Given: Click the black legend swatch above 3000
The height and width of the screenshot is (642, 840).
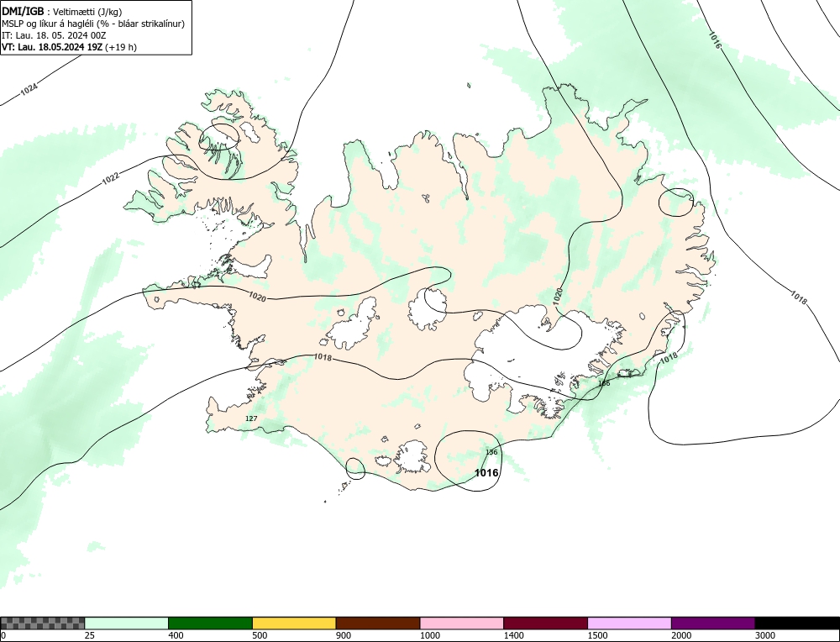Looking at the screenshot, I should click(x=797, y=623).
